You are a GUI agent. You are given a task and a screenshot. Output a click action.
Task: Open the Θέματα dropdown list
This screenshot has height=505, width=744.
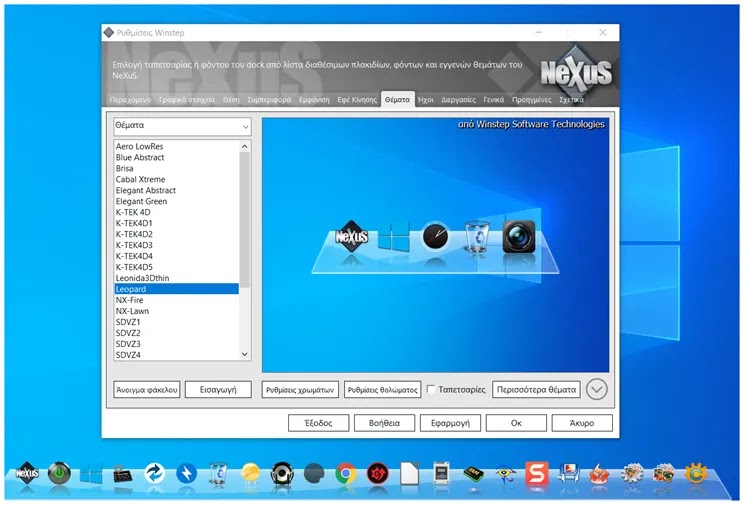tap(182, 126)
